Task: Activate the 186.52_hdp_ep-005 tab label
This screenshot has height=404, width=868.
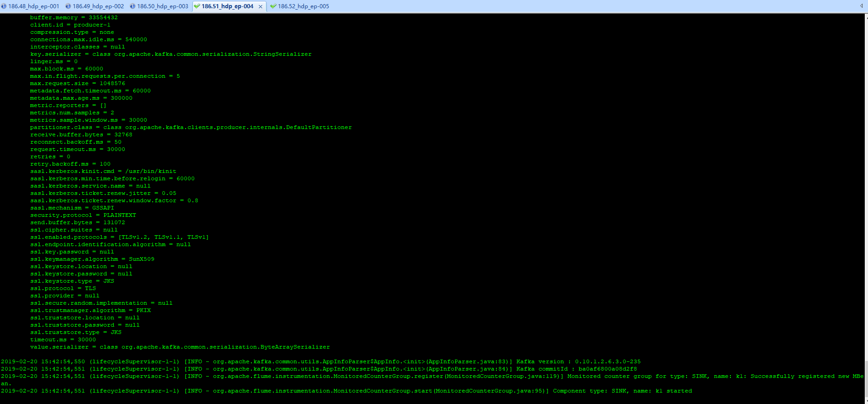Action: pyautogui.click(x=304, y=6)
